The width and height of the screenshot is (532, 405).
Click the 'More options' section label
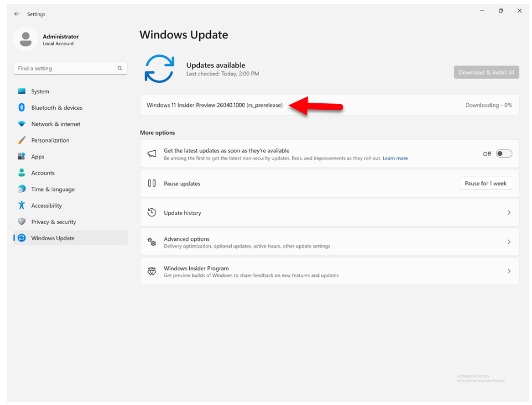[x=157, y=132]
